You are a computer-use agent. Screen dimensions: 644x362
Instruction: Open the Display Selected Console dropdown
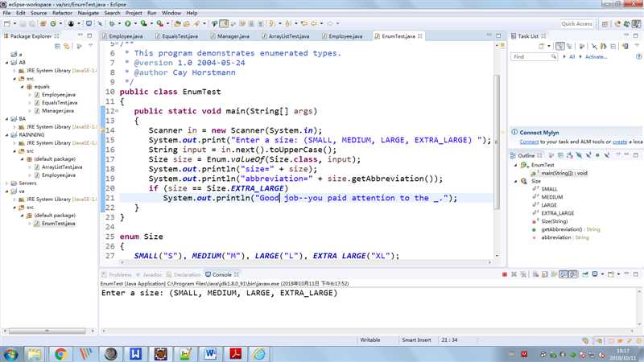602,274
